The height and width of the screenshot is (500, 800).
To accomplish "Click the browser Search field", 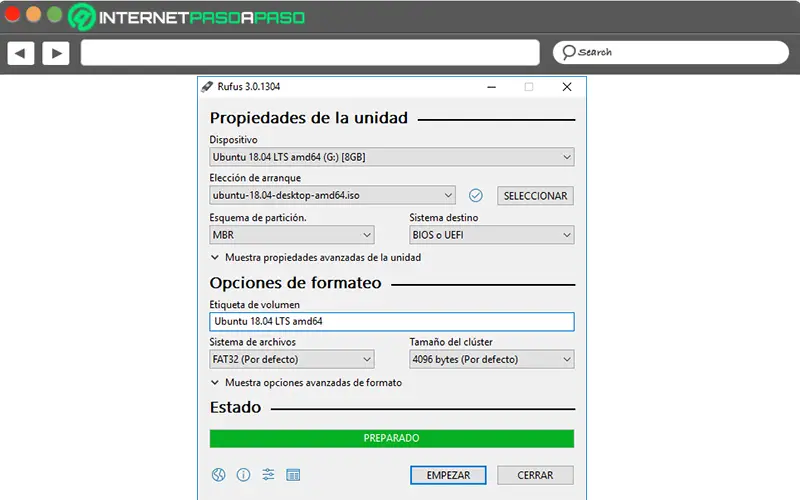I will tap(671, 53).
